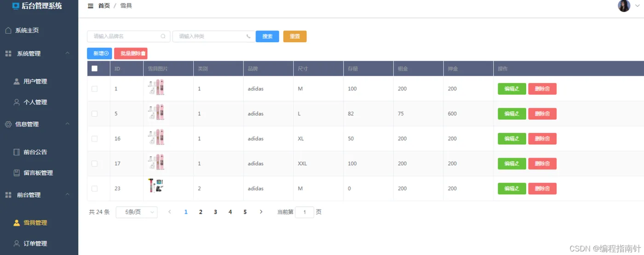Click the person icon beside 个人管理
644x255 pixels.
[x=17, y=102]
